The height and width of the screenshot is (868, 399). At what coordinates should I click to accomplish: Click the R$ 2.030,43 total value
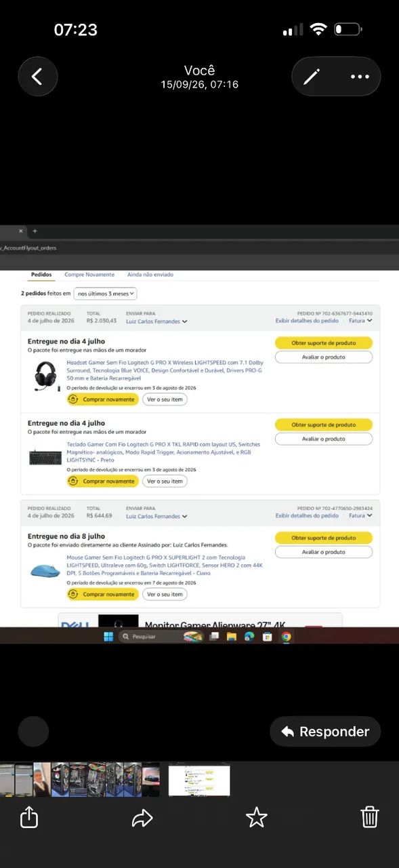pyautogui.click(x=102, y=321)
